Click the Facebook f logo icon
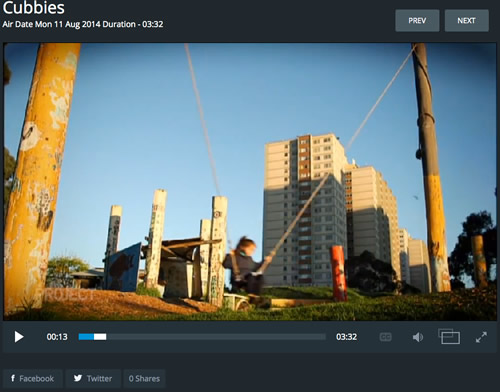 [x=13, y=378]
